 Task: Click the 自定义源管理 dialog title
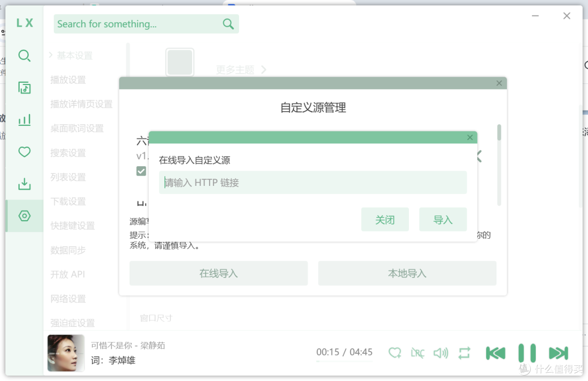click(x=313, y=108)
